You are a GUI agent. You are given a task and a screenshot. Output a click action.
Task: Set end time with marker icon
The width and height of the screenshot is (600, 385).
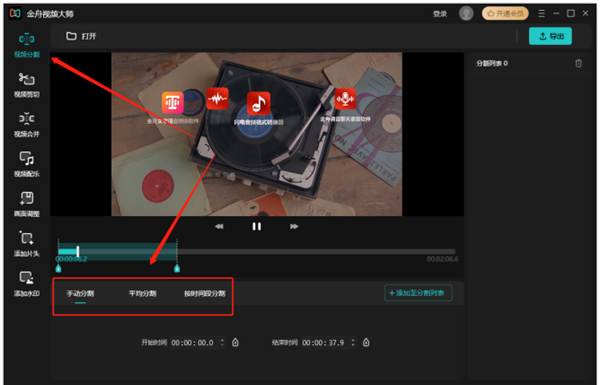pyautogui.click(x=366, y=342)
